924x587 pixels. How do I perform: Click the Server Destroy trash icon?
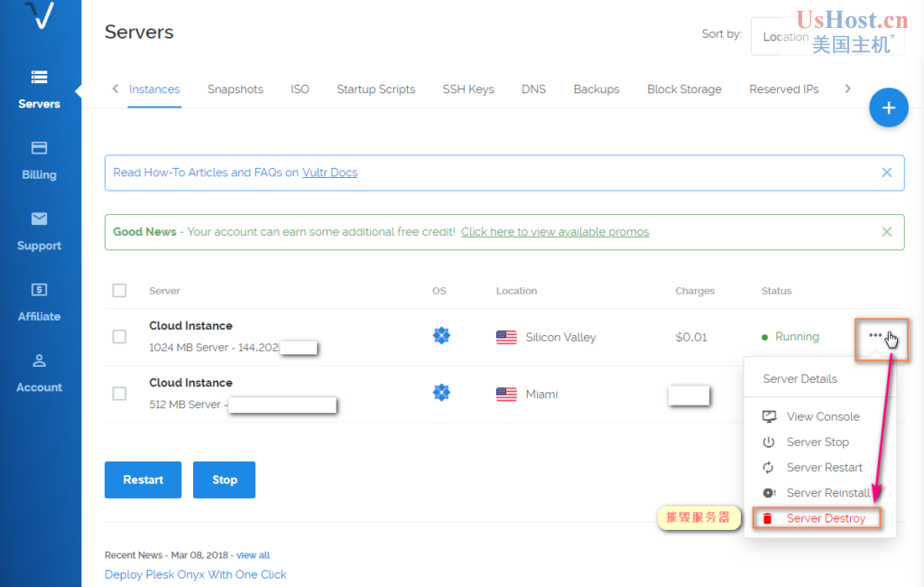pyautogui.click(x=767, y=518)
